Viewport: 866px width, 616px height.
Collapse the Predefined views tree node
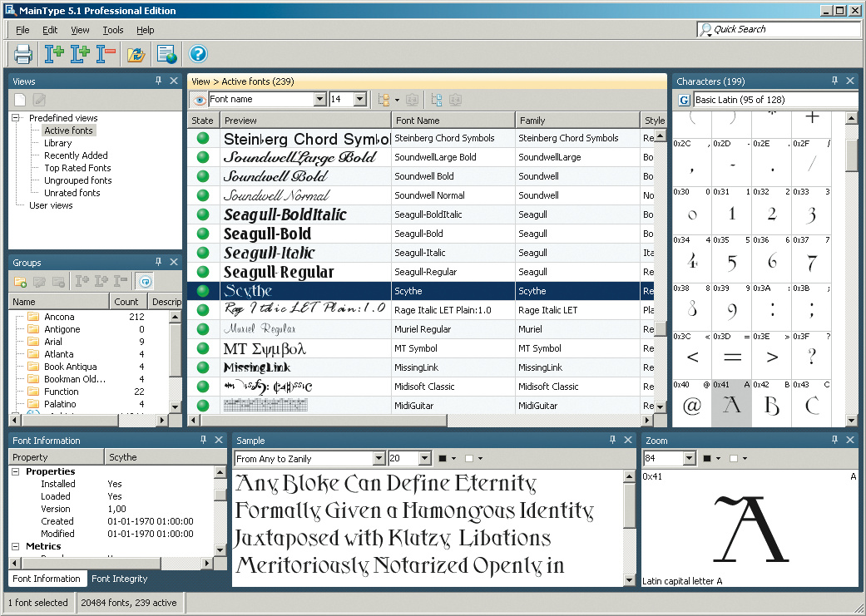(16, 118)
